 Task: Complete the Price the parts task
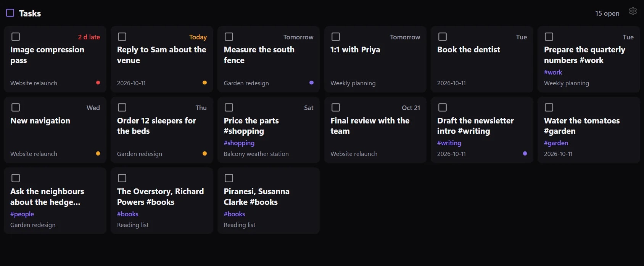[x=229, y=107]
